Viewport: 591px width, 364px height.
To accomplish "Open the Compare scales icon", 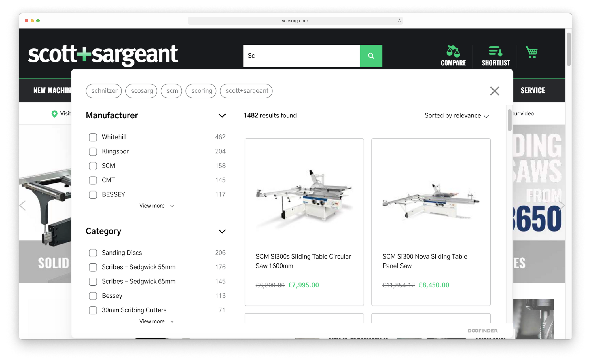I will click(453, 52).
